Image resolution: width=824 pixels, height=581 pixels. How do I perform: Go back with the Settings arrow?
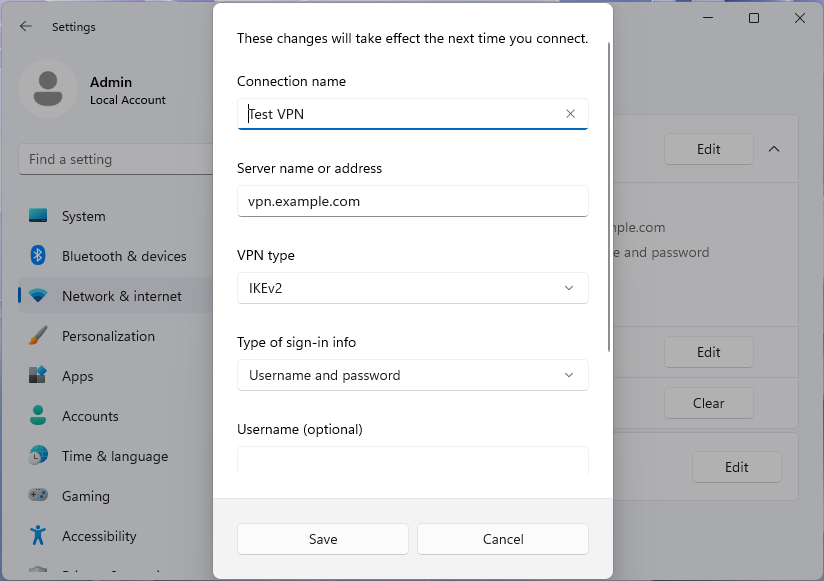[x=26, y=27]
